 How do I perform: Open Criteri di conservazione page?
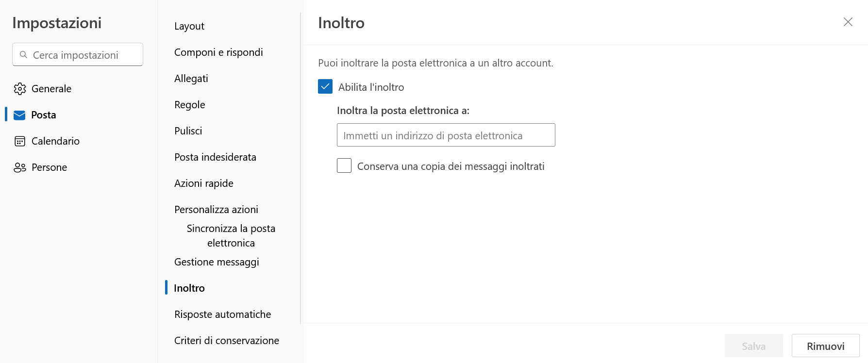click(227, 341)
